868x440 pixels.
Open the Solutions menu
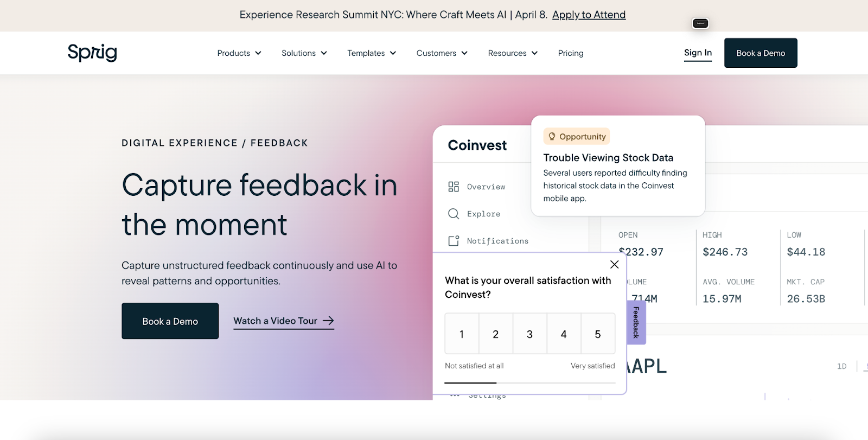coord(304,53)
